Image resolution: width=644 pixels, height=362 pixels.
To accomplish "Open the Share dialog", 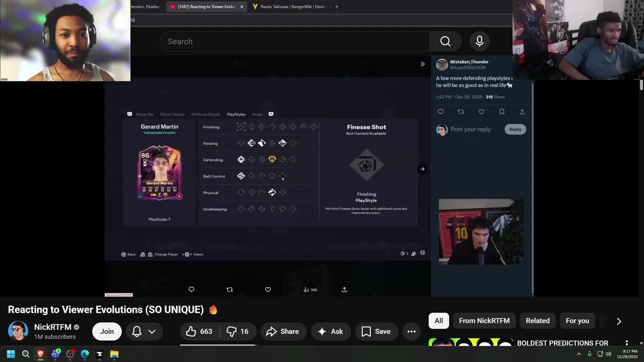I will pos(283,331).
